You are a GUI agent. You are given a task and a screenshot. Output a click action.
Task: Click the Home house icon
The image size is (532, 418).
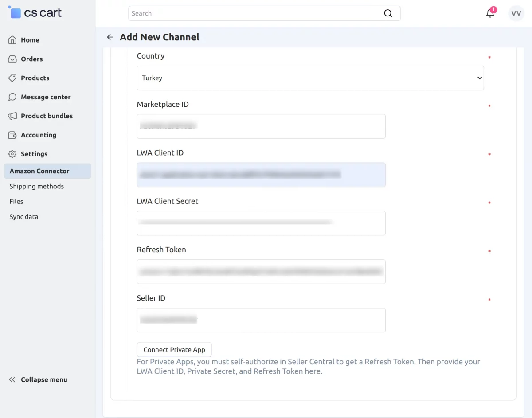tap(12, 40)
